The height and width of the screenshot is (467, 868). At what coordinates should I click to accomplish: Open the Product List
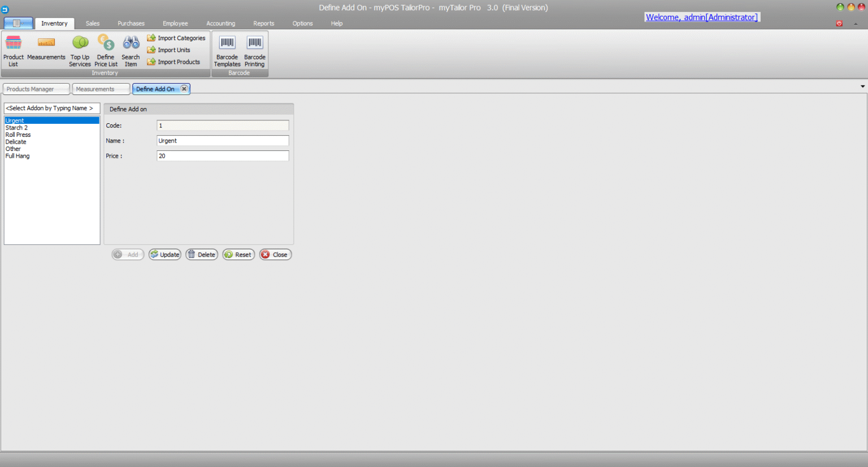tap(13, 50)
